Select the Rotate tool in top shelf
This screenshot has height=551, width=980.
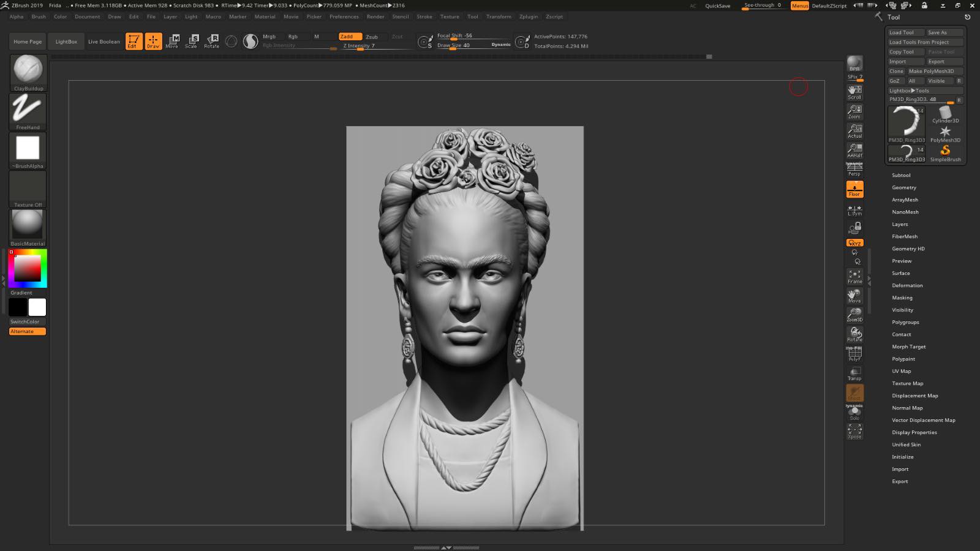pos(211,41)
